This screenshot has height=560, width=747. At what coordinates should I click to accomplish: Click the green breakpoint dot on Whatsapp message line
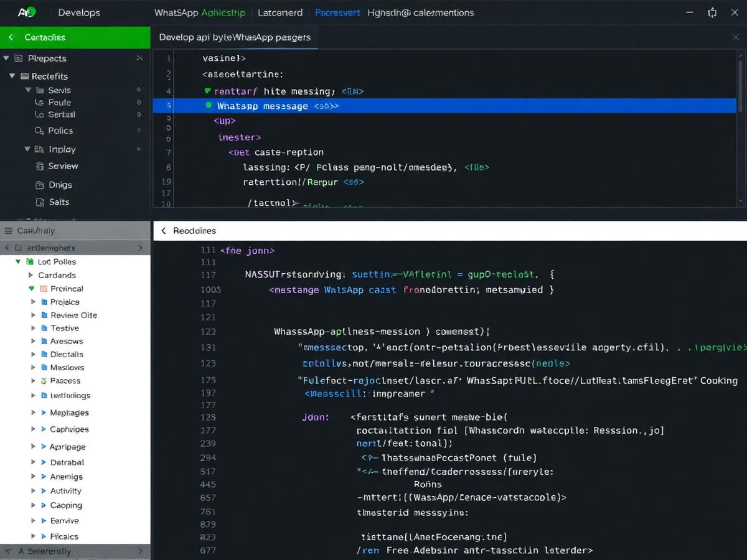point(209,106)
